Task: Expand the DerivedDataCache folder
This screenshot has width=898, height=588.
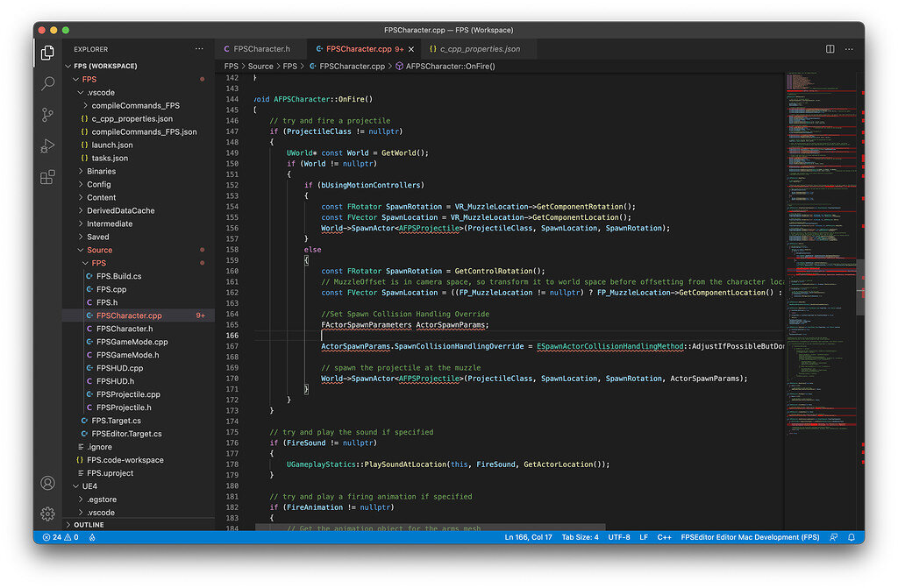Action: pos(120,210)
